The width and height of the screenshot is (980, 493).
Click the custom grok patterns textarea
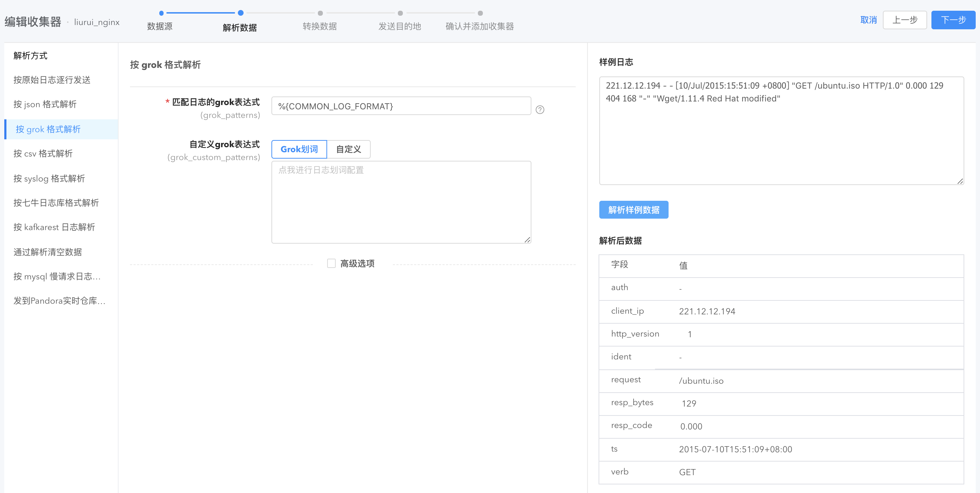(401, 202)
